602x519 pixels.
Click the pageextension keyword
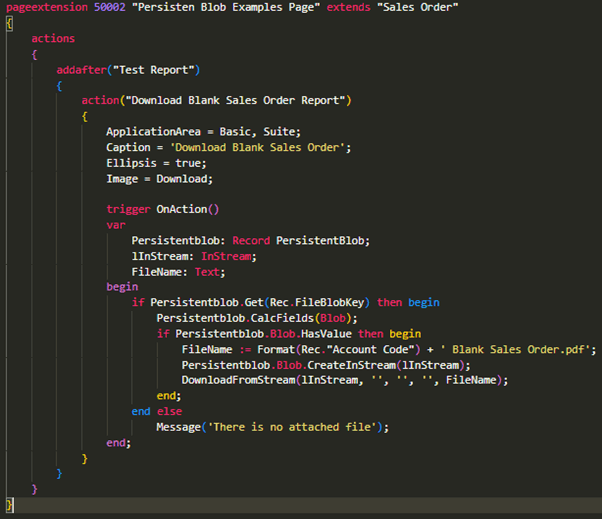click(47, 7)
